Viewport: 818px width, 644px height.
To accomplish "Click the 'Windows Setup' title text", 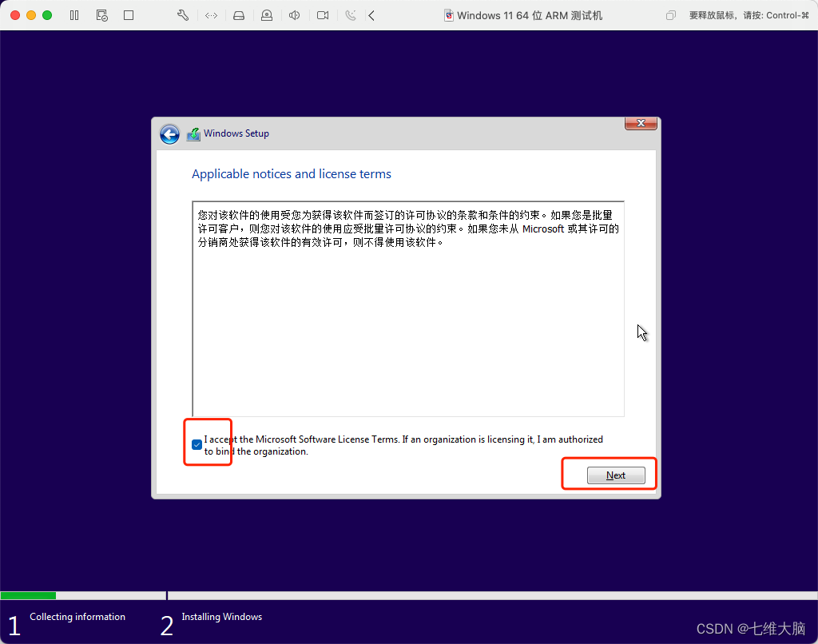I will click(236, 133).
